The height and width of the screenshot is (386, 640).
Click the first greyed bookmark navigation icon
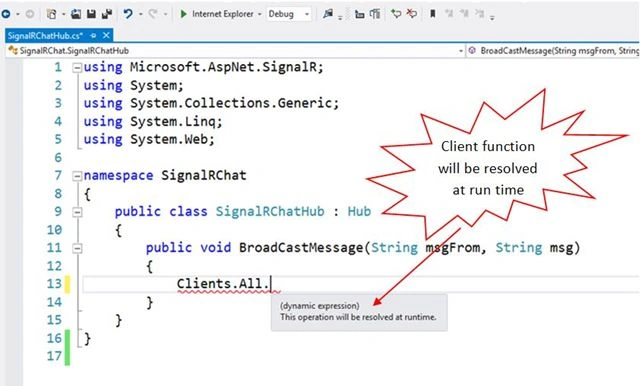point(449,14)
